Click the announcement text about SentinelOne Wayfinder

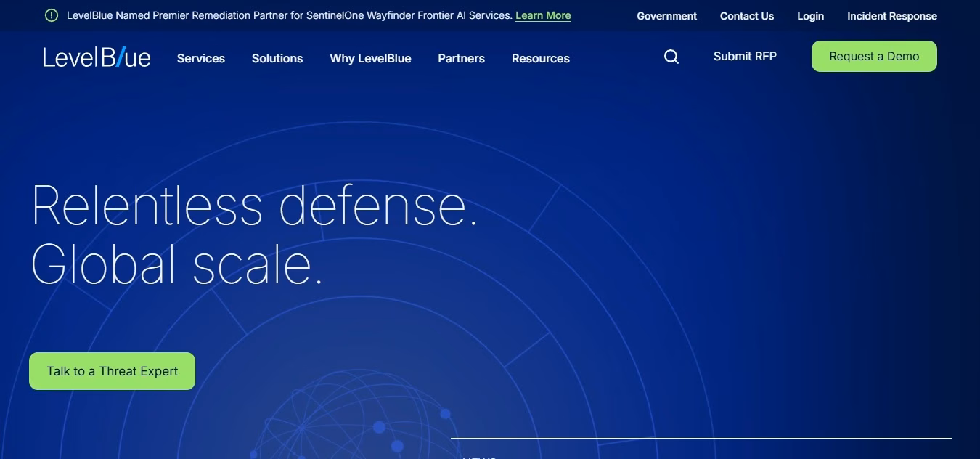coord(289,15)
